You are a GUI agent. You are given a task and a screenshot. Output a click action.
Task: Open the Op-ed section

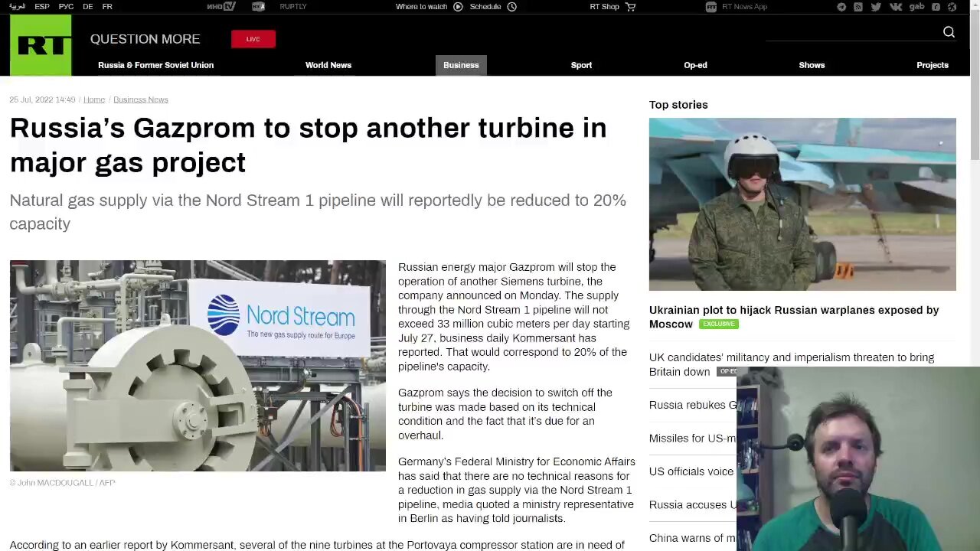tap(695, 65)
